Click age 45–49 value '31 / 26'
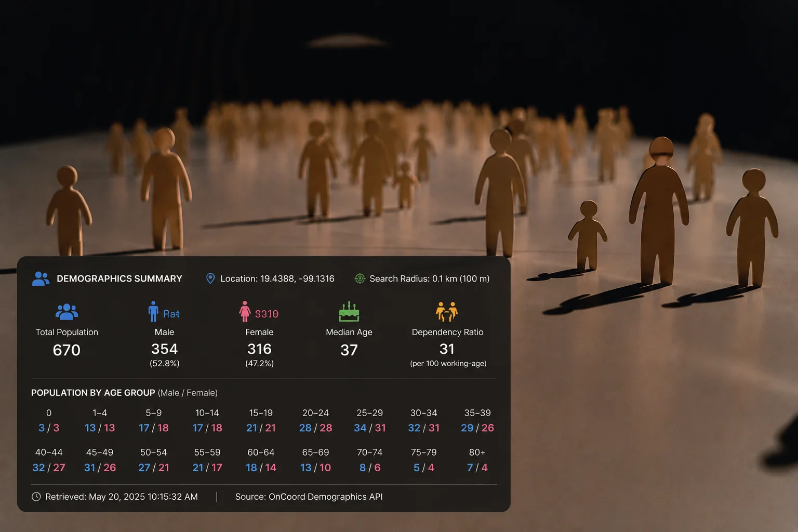Viewport: 798px width, 532px height. pyautogui.click(x=100, y=468)
